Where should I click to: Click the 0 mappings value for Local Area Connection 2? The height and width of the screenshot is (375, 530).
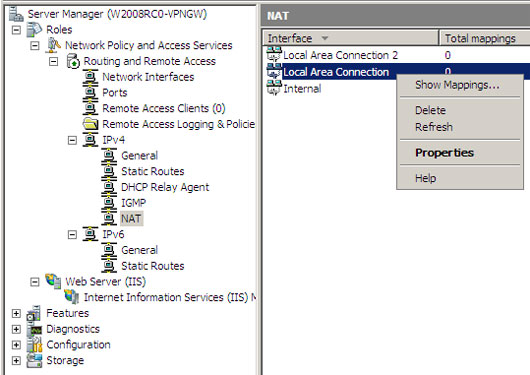pyautogui.click(x=448, y=55)
